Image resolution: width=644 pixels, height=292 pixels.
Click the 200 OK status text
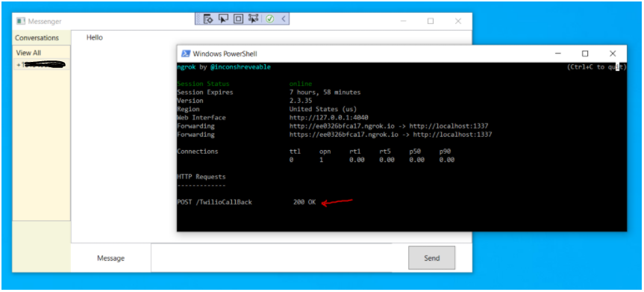pos(304,202)
